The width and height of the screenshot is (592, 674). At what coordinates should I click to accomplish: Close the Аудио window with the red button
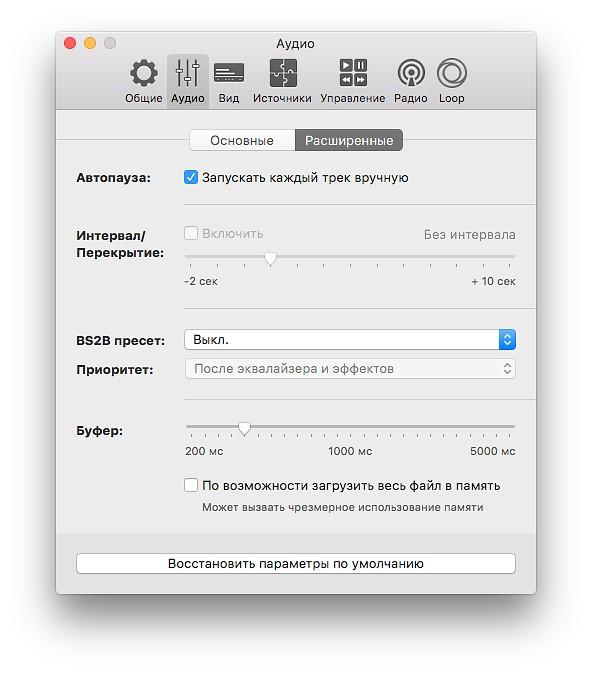(x=70, y=43)
